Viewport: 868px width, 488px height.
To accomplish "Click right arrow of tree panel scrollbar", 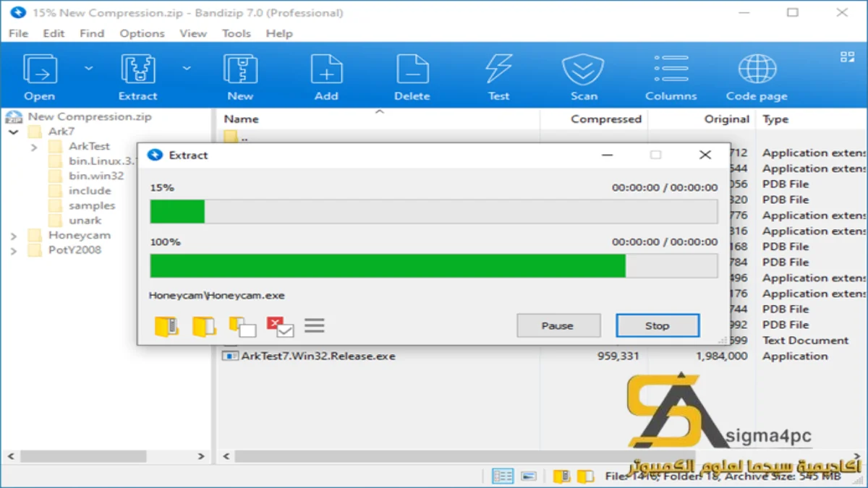I will [x=202, y=457].
